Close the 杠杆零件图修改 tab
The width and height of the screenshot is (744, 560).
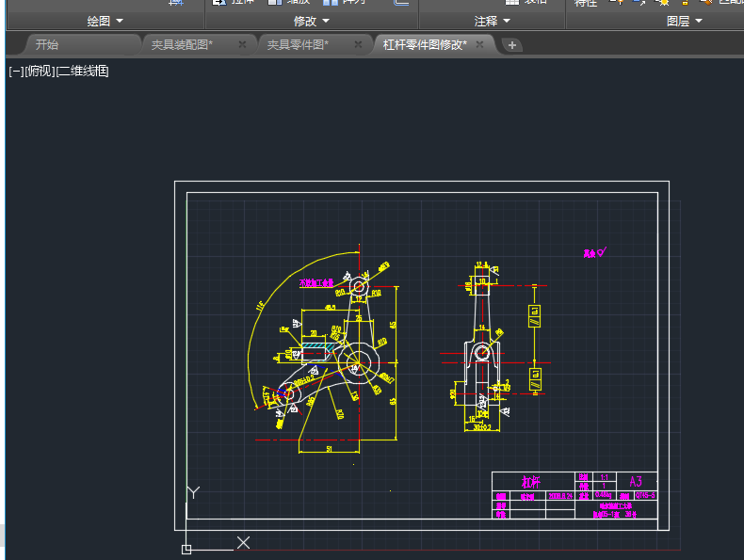pos(479,44)
